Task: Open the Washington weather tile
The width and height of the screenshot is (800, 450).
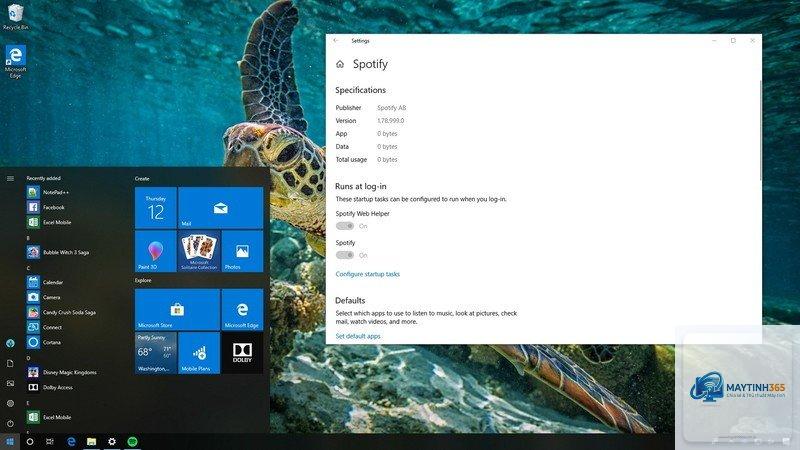Action: [x=156, y=353]
